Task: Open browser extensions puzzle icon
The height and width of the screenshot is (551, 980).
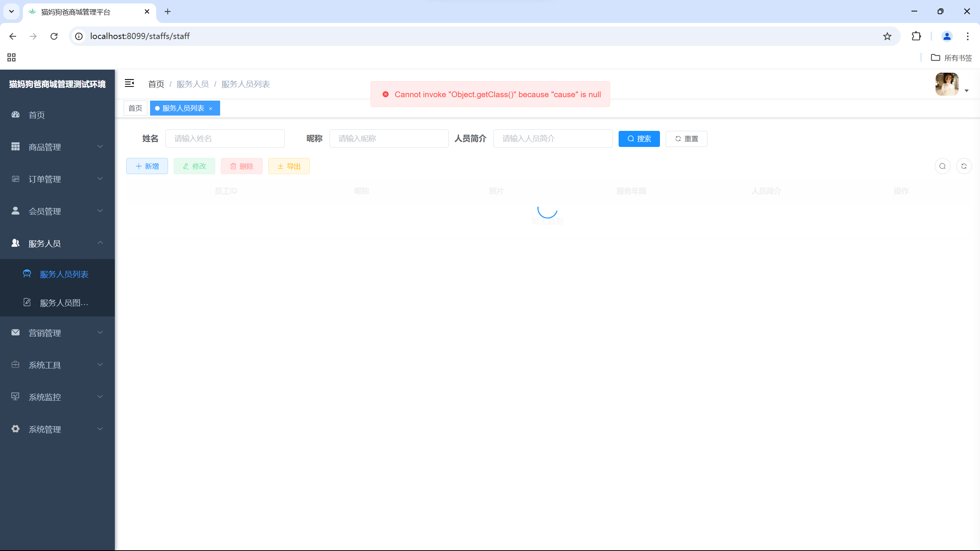Action: coord(916,36)
